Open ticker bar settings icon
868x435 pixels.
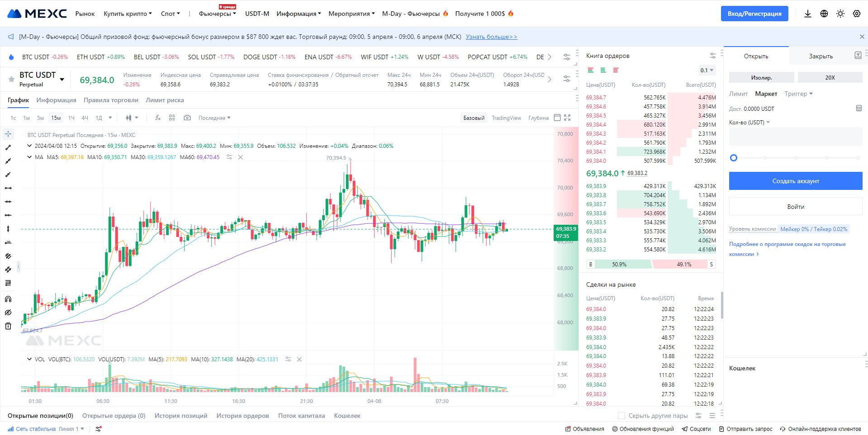(566, 57)
